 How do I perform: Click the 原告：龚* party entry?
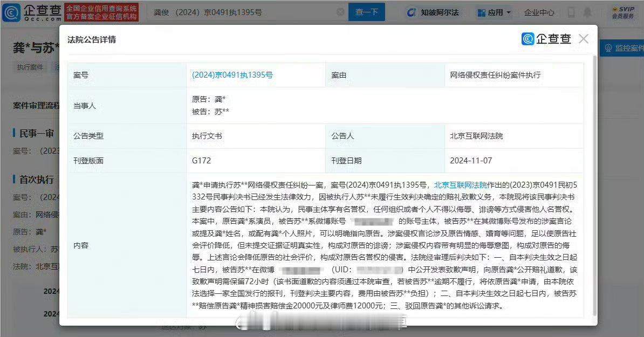pyautogui.click(x=209, y=99)
